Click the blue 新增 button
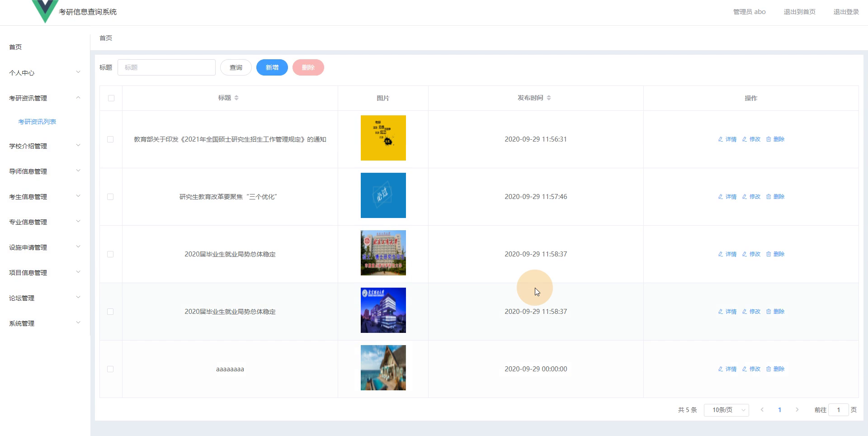Image resolution: width=868 pixels, height=436 pixels. coord(272,67)
